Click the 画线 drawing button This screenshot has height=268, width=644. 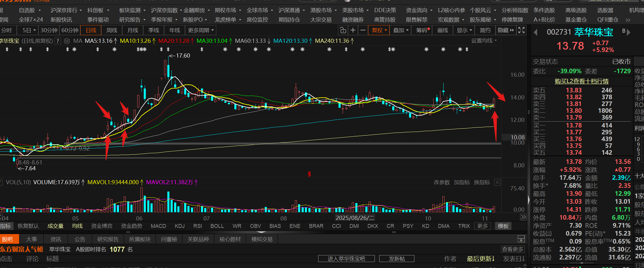pos(443,30)
